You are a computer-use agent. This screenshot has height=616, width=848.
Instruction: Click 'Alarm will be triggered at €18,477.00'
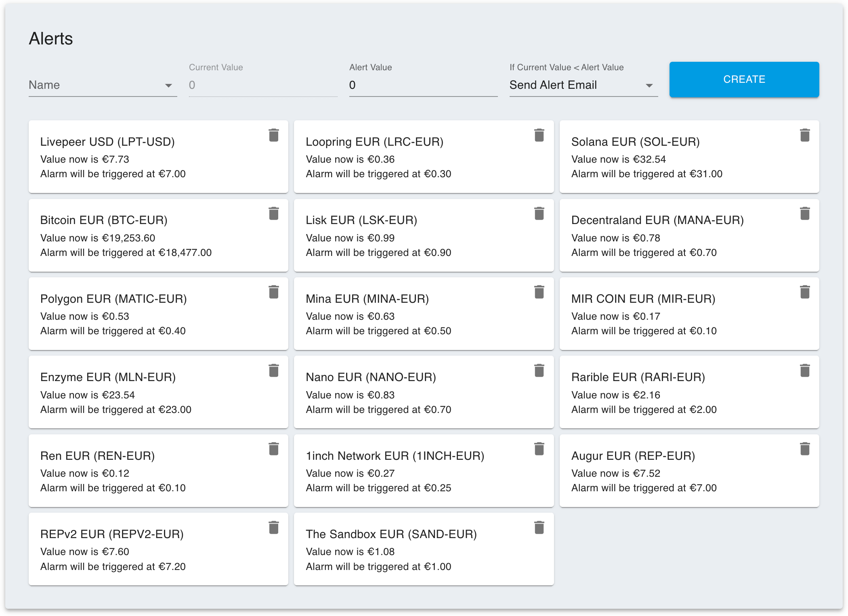click(x=126, y=253)
